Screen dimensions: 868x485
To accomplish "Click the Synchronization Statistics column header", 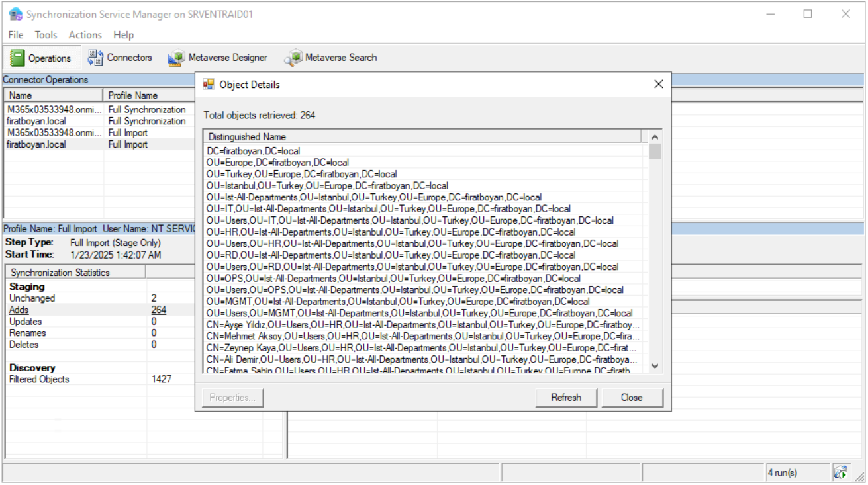I will (x=75, y=273).
